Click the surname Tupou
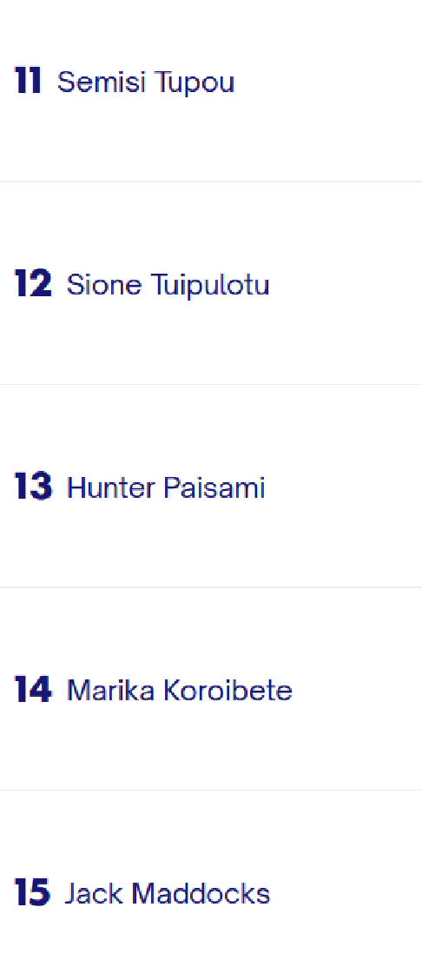 point(195,83)
